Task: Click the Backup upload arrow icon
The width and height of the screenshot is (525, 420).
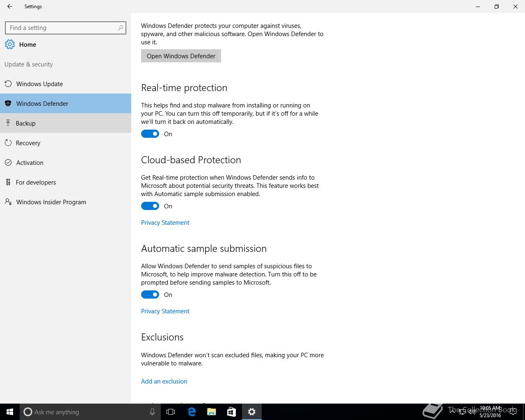Action: [x=8, y=123]
